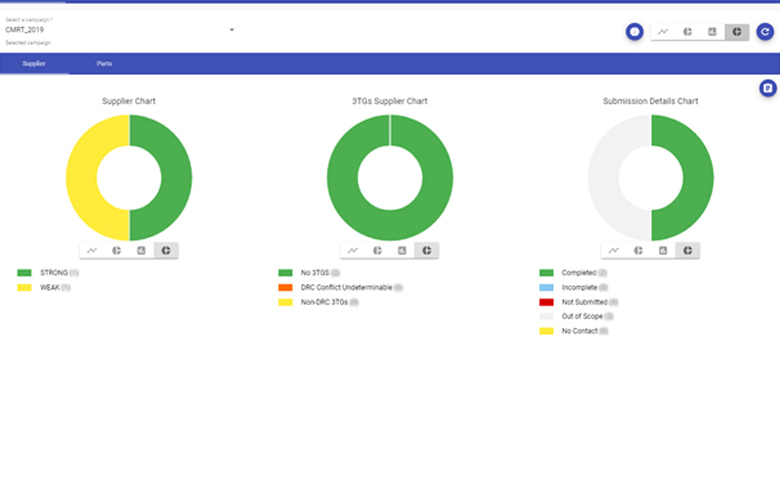Toggle the STRONG legend entry
The height and width of the screenshot is (488, 780).
[x=55, y=272]
